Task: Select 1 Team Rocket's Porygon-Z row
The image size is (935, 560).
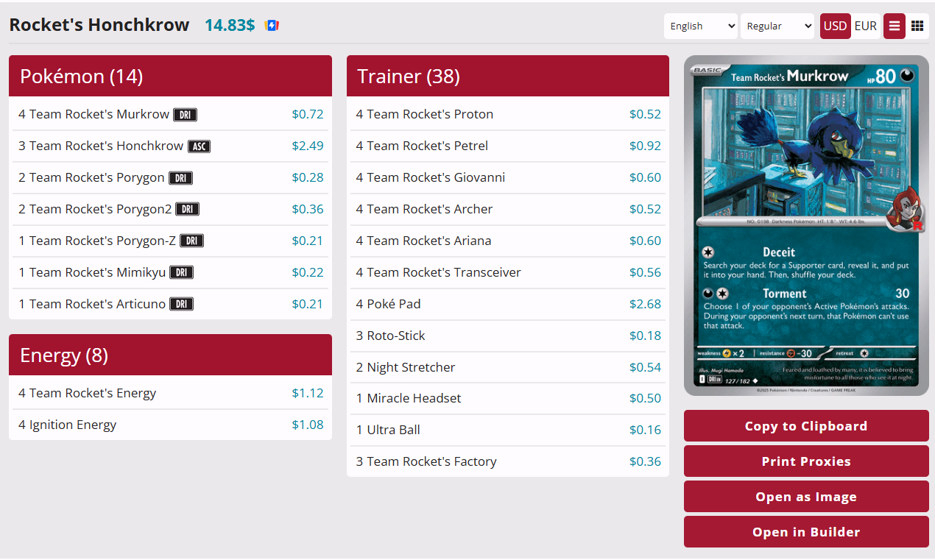Action: pyautogui.click(x=171, y=241)
